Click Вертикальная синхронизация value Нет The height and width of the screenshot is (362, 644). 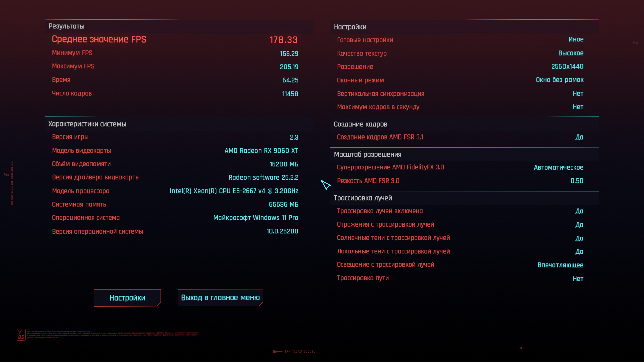coord(578,94)
